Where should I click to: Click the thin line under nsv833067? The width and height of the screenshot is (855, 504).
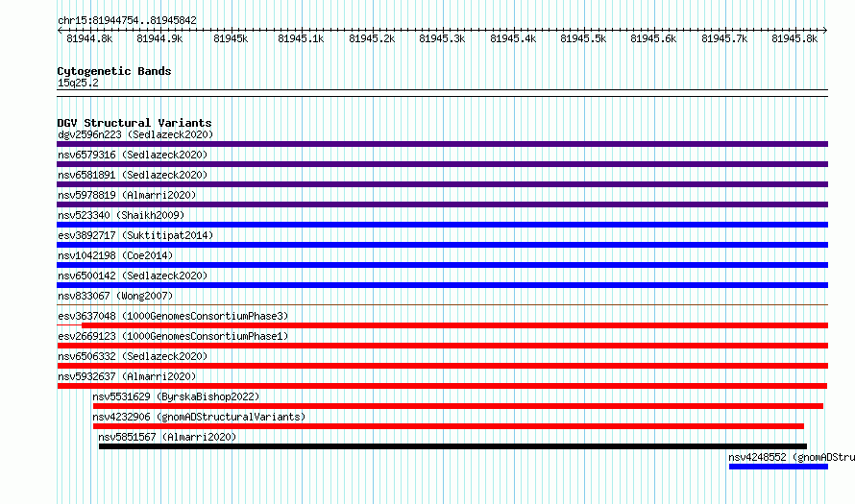442,305
